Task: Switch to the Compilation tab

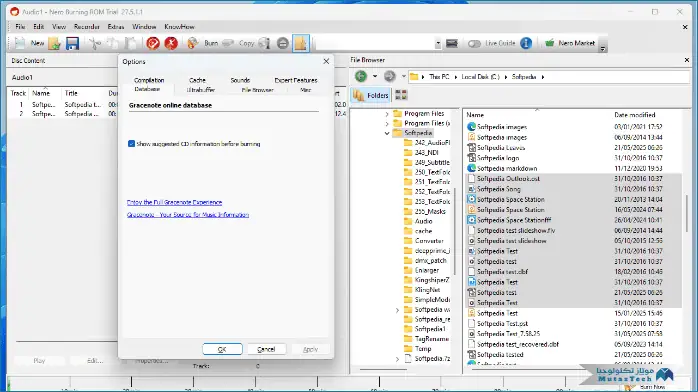Action: click(x=149, y=80)
